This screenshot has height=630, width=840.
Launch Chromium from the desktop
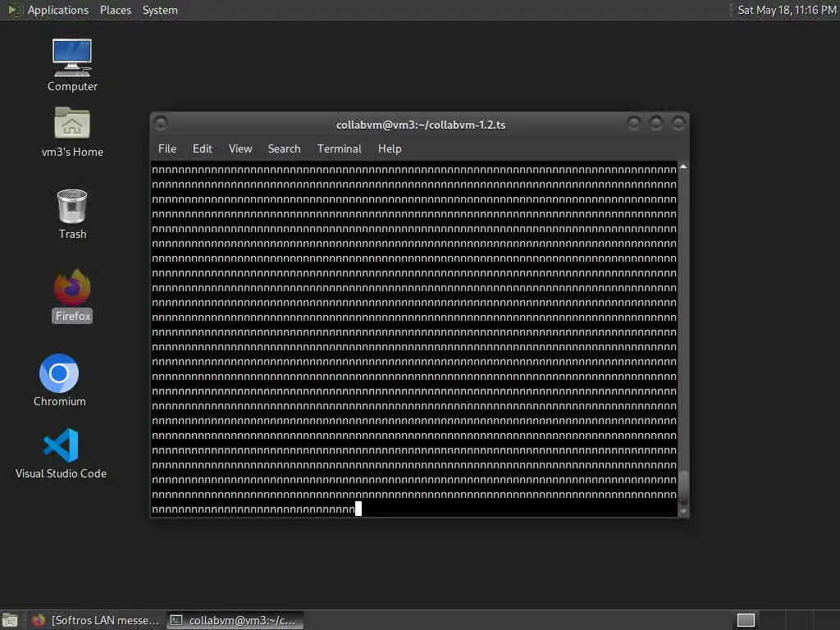point(59,381)
